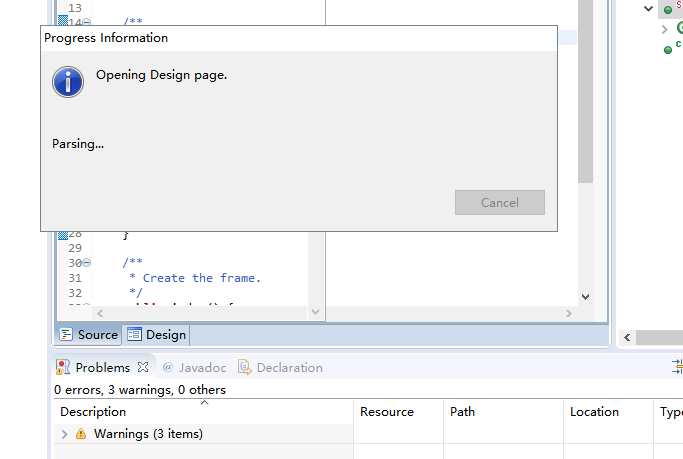683x459 pixels.
Task: Click the right pane vertical scroll down arrow
Action: (x=585, y=297)
